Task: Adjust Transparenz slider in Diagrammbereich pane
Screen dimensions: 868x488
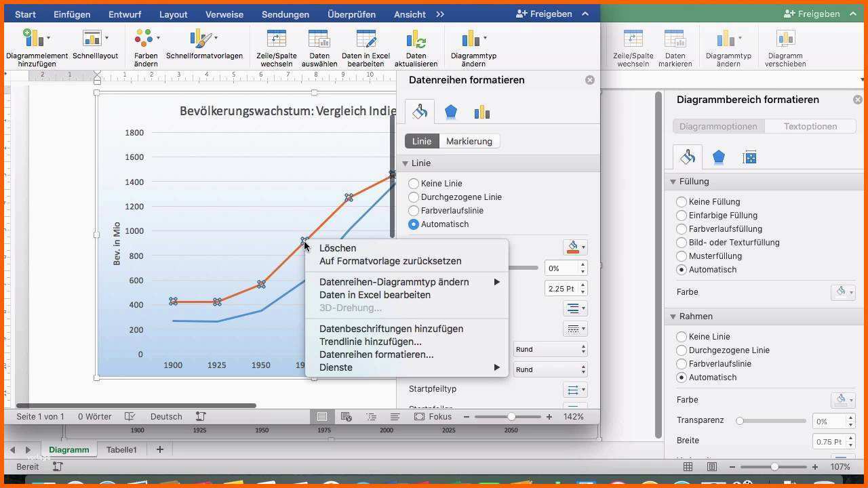Action: point(740,421)
